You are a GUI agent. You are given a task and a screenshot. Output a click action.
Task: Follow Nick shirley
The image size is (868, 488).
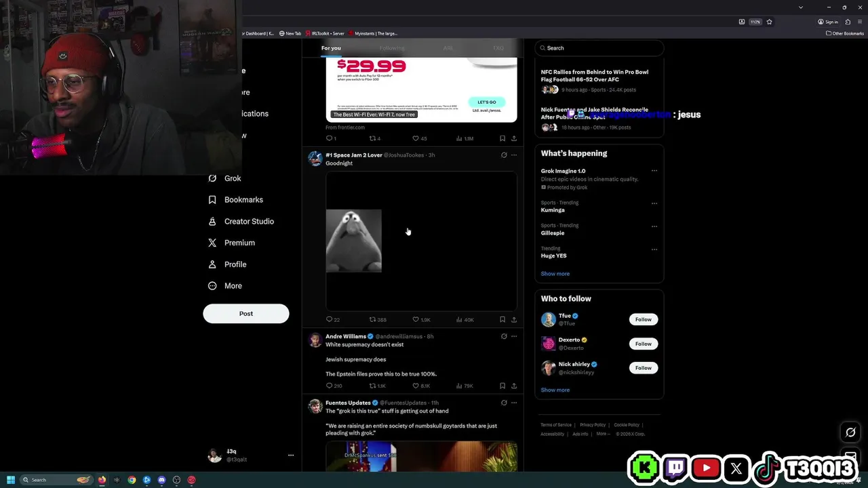(644, 368)
